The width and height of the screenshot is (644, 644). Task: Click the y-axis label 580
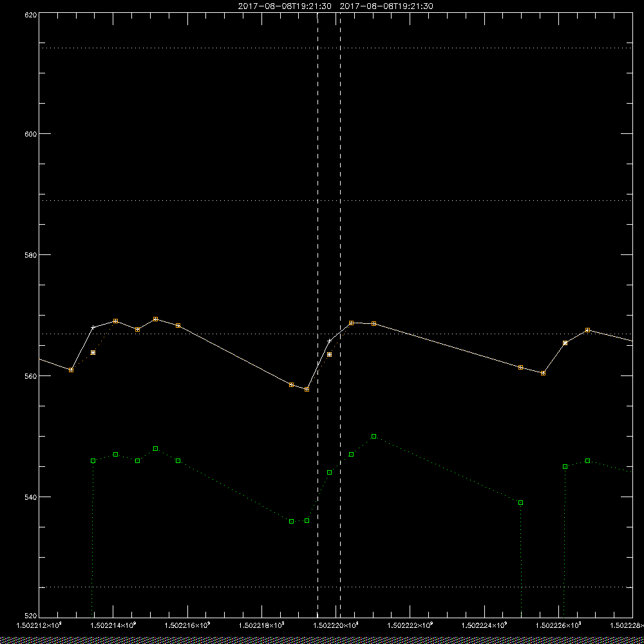(31, 254)
